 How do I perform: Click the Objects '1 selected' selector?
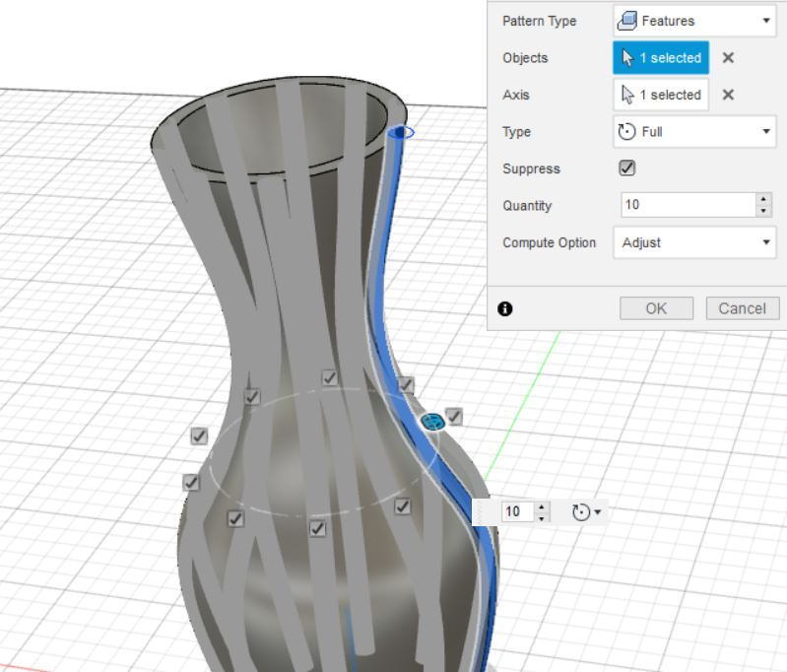click(x=661, y=58)
